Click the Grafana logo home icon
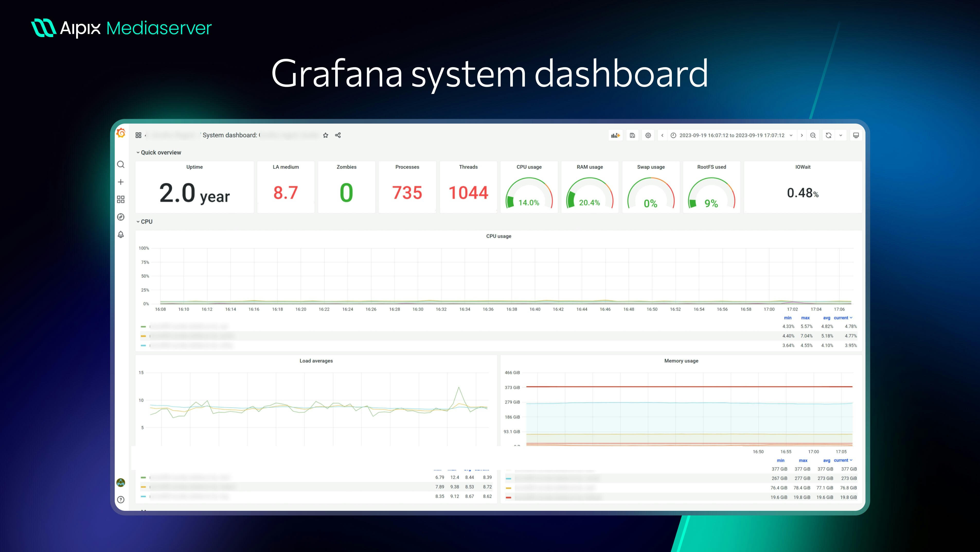The width and height of the screenshot is (980, 552). [121, 133]
